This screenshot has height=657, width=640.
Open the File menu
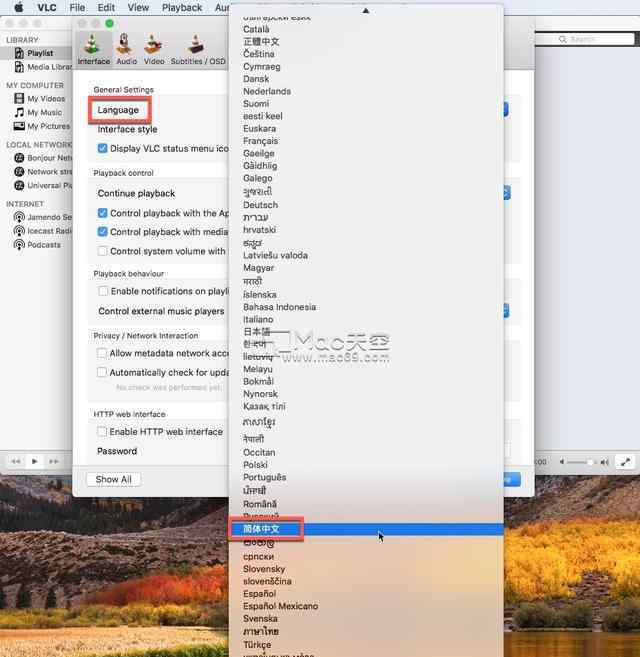pyautogui.click(x=77, y=8)
